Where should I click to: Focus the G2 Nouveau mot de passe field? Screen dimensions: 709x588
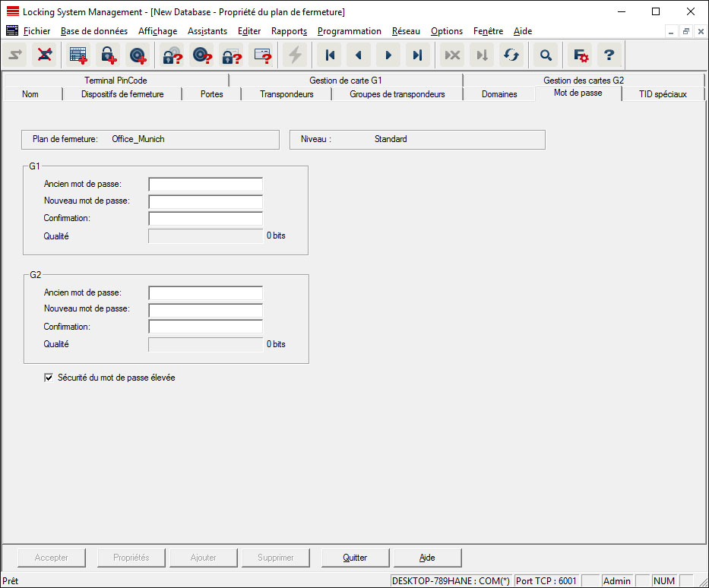[205, 310]
